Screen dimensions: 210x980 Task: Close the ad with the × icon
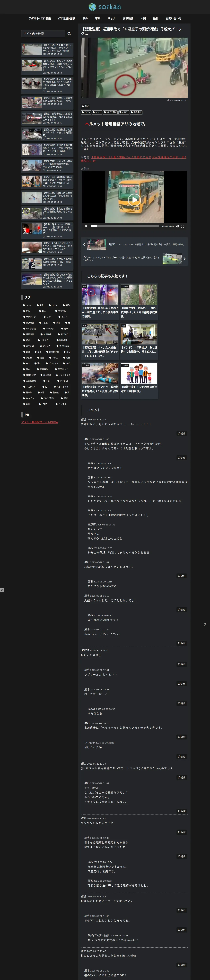(x=2, y=590)
